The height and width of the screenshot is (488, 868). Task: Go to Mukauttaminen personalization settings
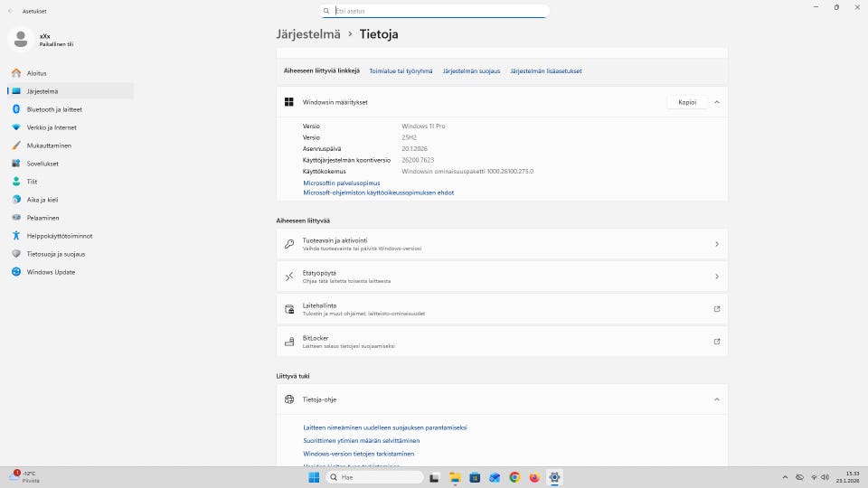(49, 145)
